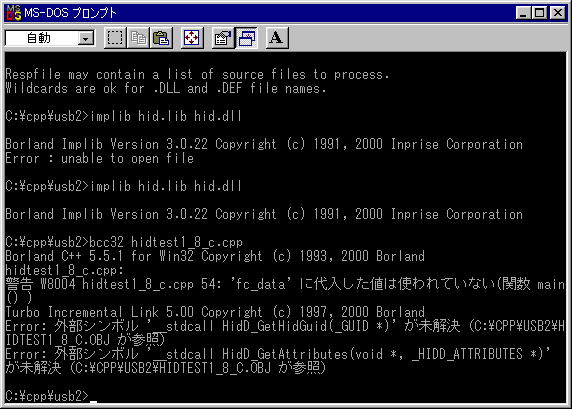Toggle the Background execution button

(246, 38)
